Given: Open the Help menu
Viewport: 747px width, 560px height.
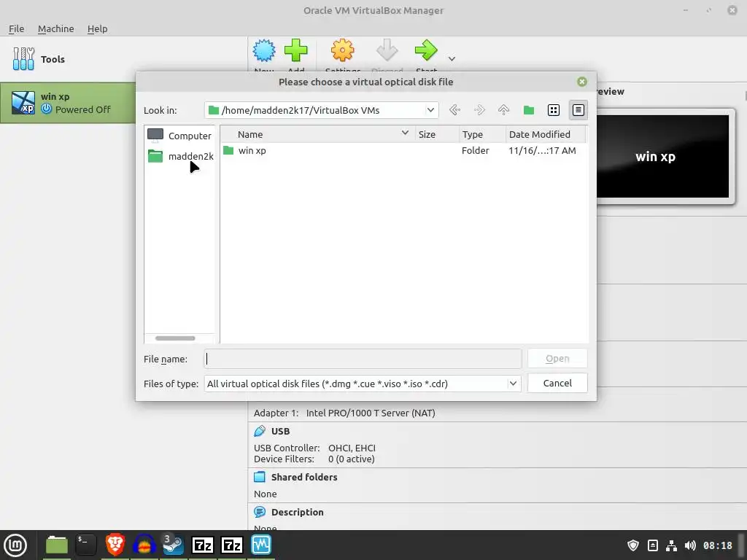Looking at the screenshot, I should pos(97,28).
